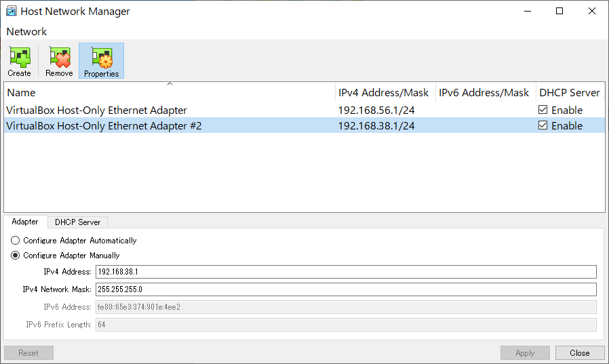Maximize the Host Network Manager window
Viewport: 609px width, 364px height.
click(x=559, y=12)
